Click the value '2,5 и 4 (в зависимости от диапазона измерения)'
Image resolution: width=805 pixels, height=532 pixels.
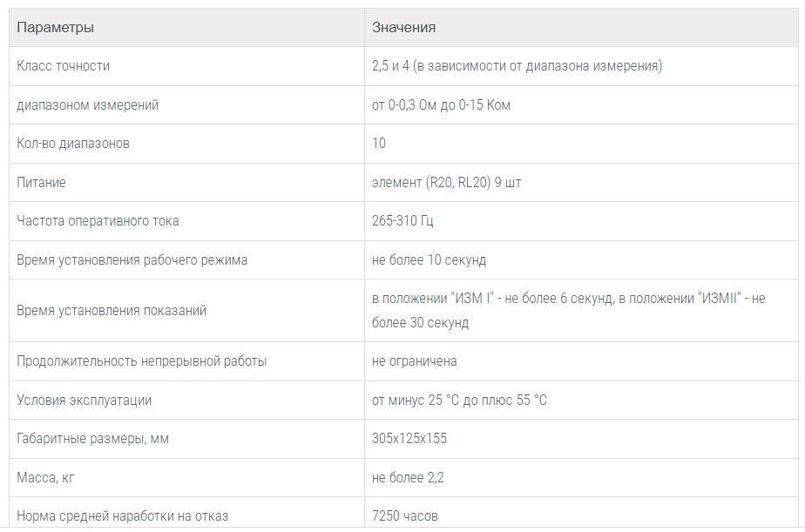pyautogui.click(x=517, y=66)
